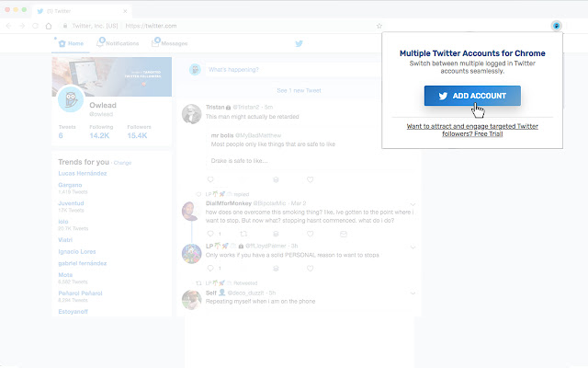Screen dimensions: 588x368
Task: Like Tristan's tweet with the heart icon
Action: (311, 179)
